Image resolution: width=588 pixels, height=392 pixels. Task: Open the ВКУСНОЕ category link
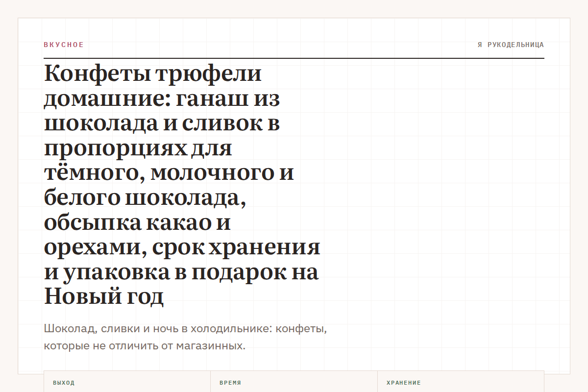(64, 45)
